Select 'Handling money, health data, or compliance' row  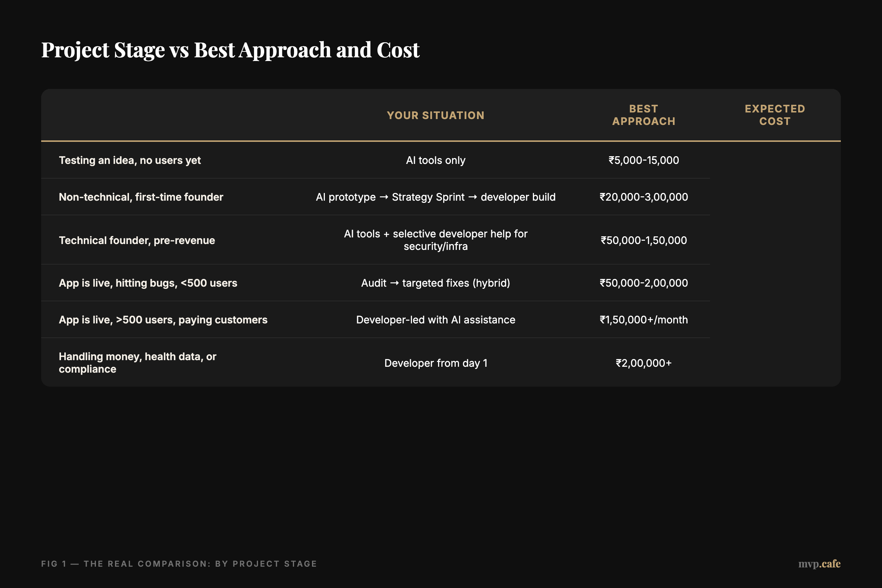click(137, 363)
